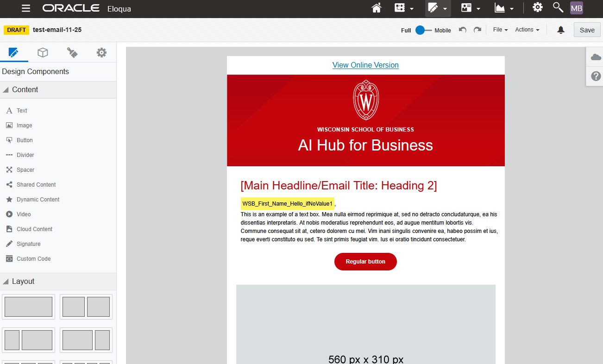Click the Home icon in top navigation

[x=377, y=8]
